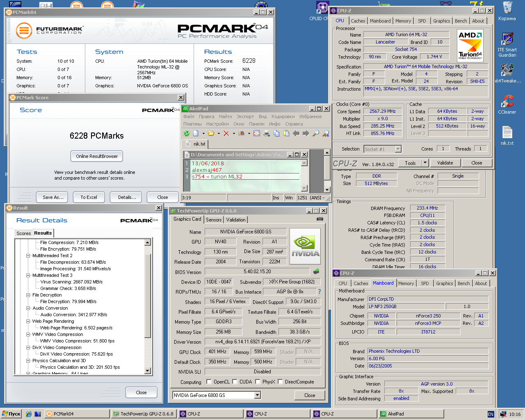Click the paste clipboard icon in AkelPad
Screen dimensions: 525x420
click(x=286, y=133)
